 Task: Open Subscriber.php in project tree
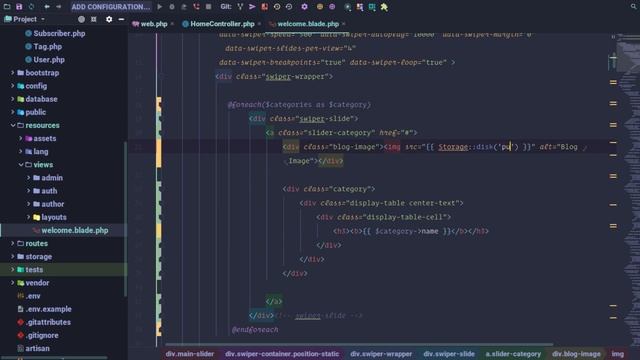pyautogui.click(x=59, y=33)
